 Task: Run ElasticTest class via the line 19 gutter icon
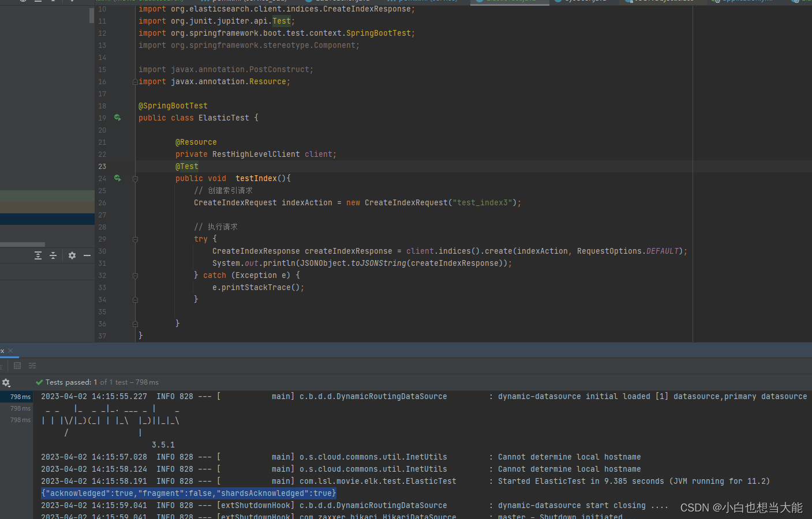[x=117, y=118]
